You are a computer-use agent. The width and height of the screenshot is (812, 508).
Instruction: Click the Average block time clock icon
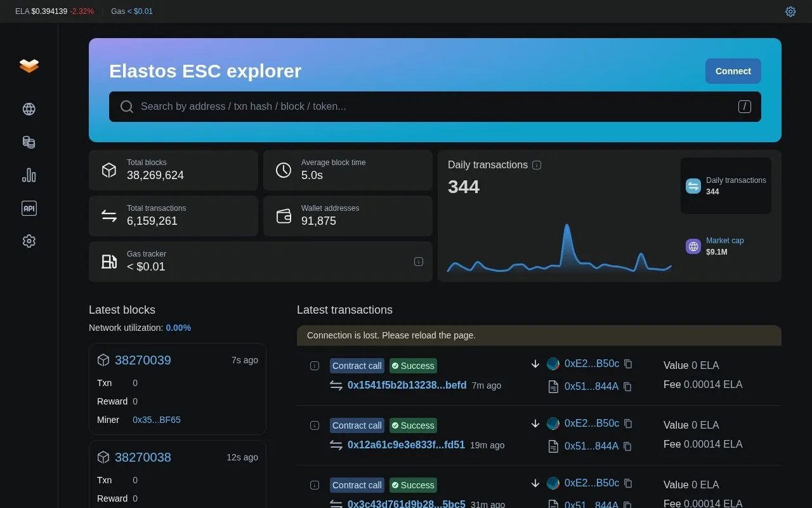click(284, 170)
